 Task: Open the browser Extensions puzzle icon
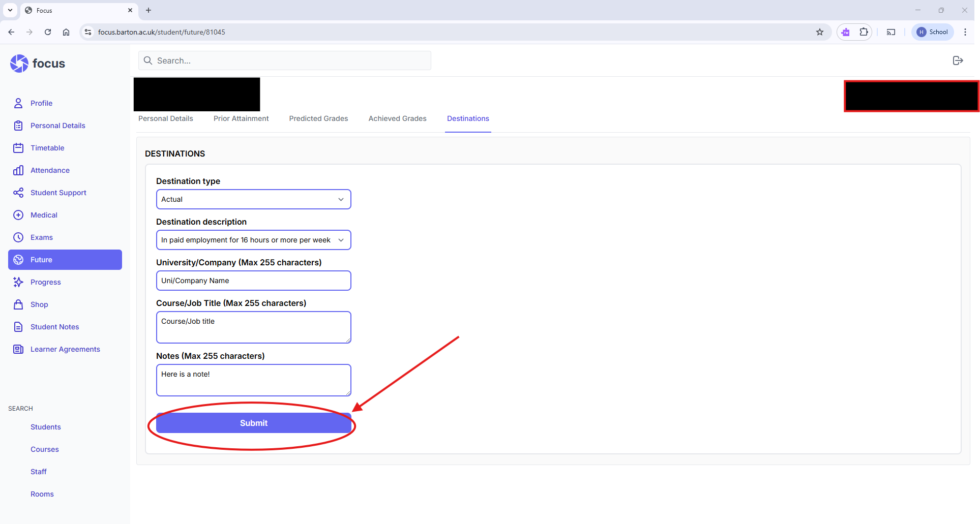point(864,32)
